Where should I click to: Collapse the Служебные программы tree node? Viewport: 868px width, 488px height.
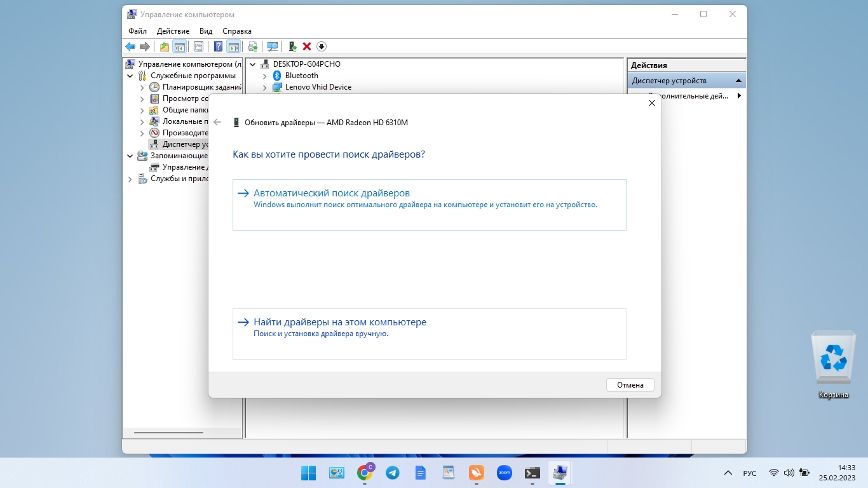130,76
